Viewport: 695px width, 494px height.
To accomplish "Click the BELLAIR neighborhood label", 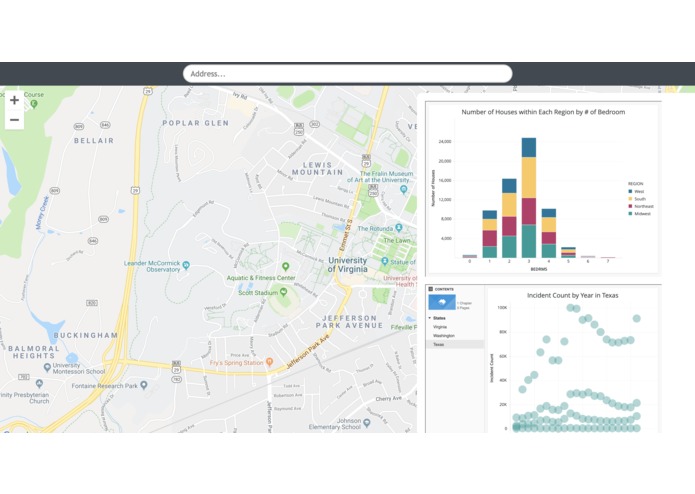I will 94,140.
